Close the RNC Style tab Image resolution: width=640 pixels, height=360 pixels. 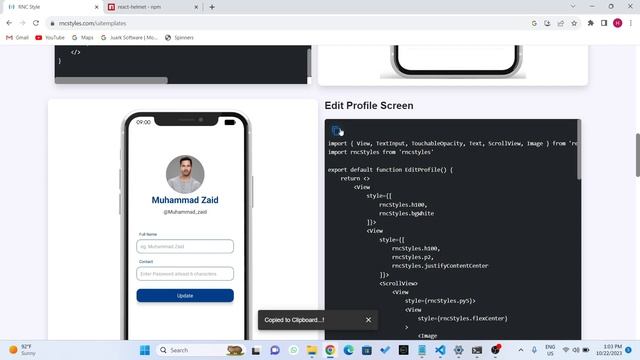[96, 7]
